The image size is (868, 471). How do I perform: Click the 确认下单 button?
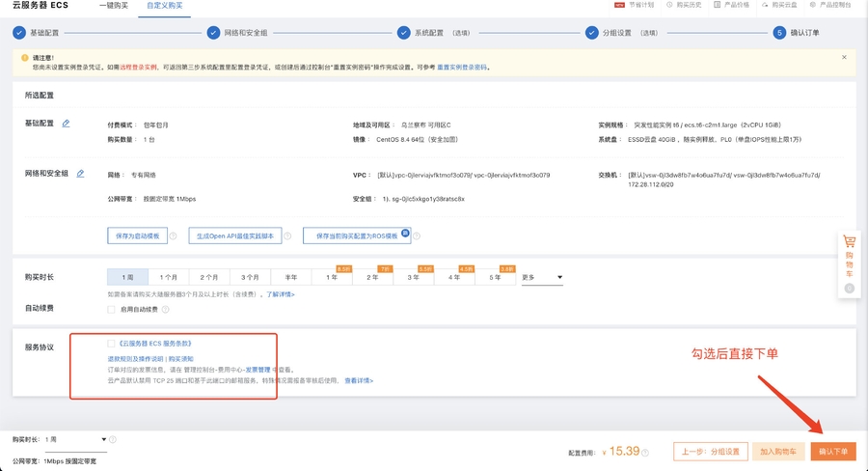click(832, 451)
